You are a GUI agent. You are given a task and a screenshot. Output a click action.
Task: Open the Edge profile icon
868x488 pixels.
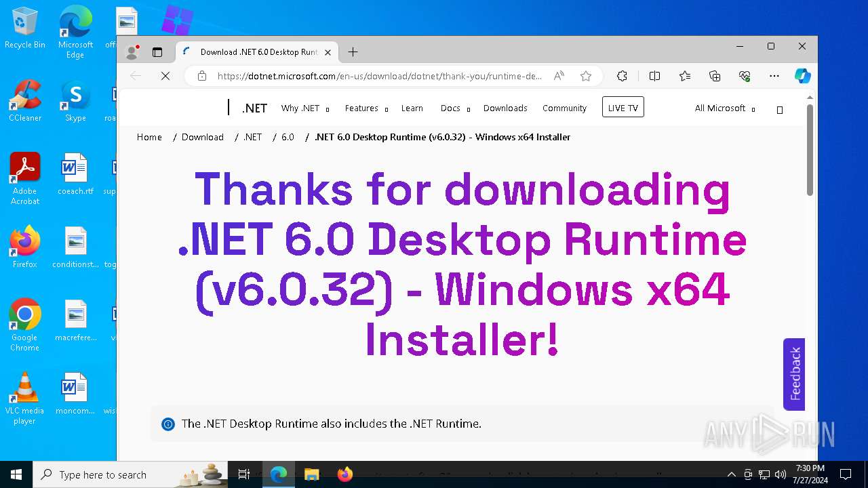click(x=132, y=52)
